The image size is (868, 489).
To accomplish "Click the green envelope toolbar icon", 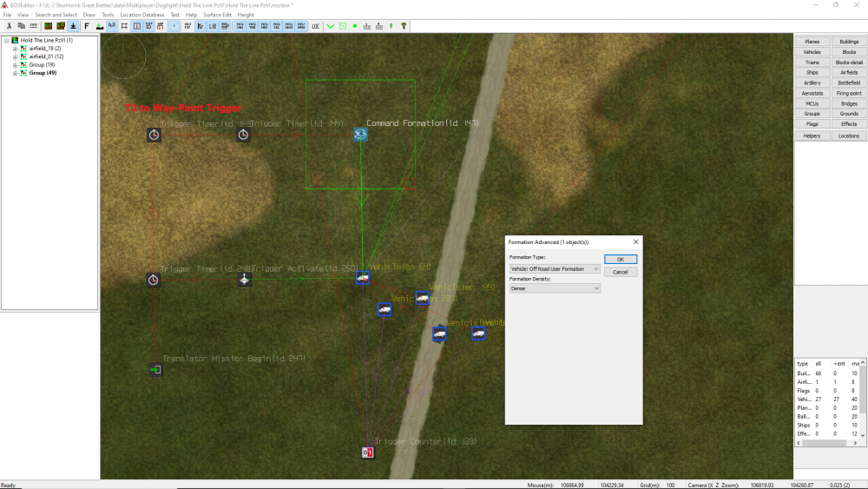I will 343,26.
